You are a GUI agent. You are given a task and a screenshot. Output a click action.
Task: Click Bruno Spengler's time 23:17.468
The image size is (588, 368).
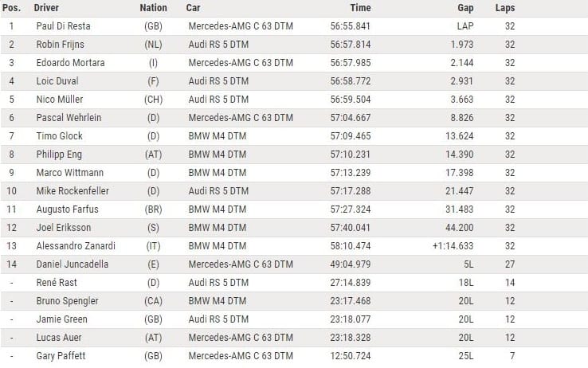(x=351, y=301)
